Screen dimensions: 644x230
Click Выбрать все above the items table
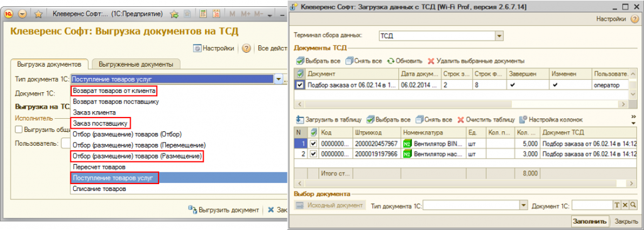click(388, 120)
